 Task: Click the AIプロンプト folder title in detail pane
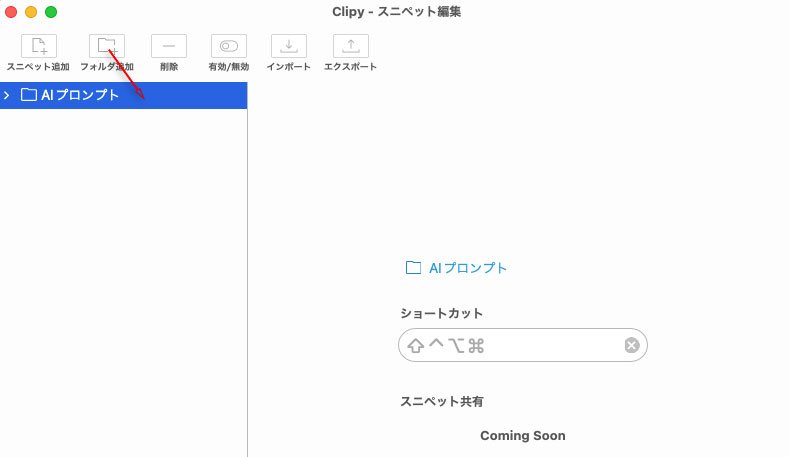pyautogui.click(x=467, y=268)
